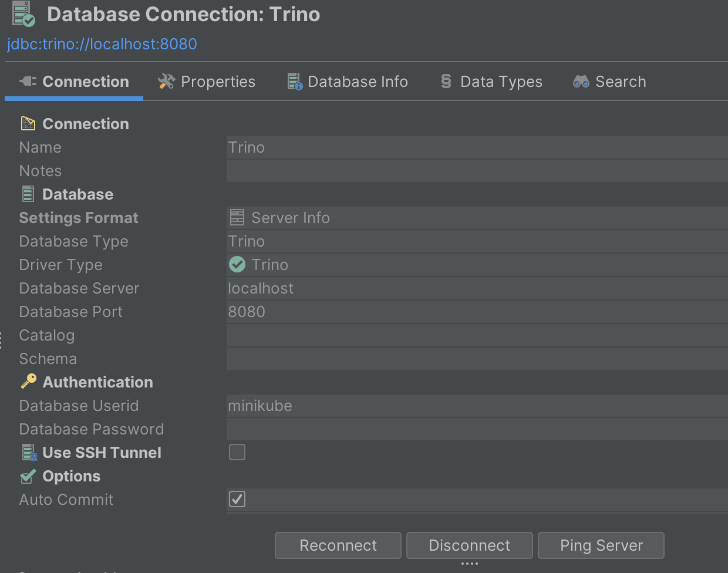Open the jdbc:trino://localhost:8080 link
The image size is (728, 573).
[102, 43]
